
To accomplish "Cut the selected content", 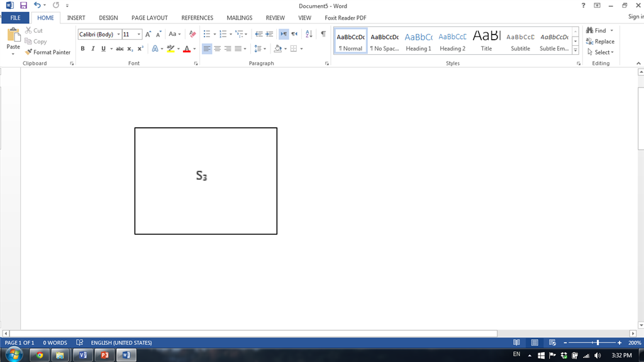I will pos(34,30).
